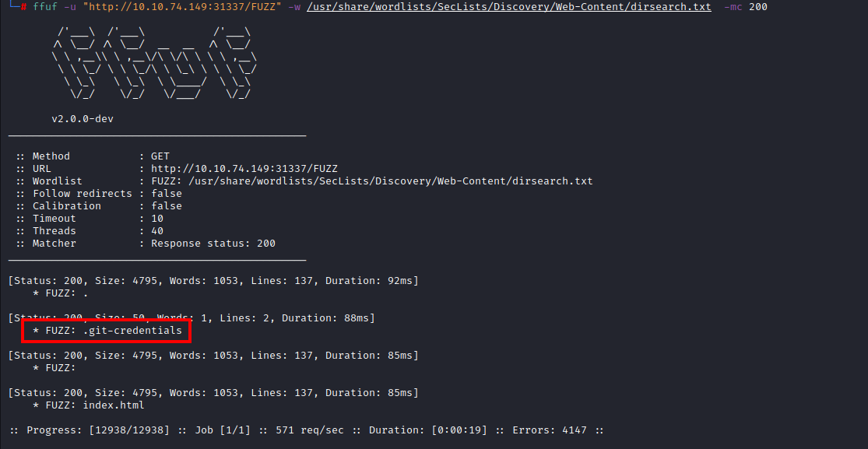Click the Follow redirects false setting
Screen dimensions: 868x449
point(99,194)
